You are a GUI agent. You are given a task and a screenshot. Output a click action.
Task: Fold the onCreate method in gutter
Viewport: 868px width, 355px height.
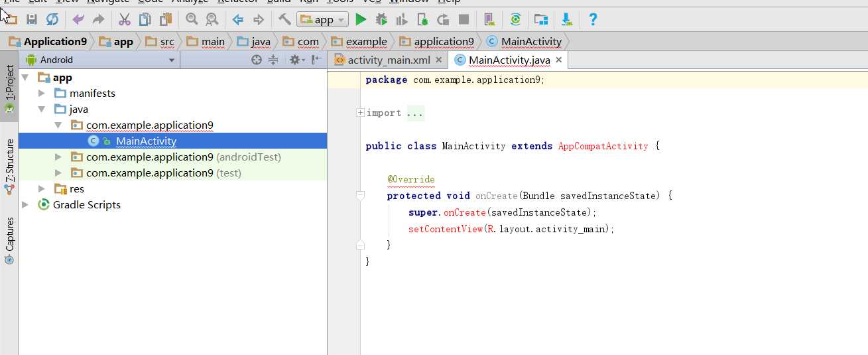pos(360,196)
